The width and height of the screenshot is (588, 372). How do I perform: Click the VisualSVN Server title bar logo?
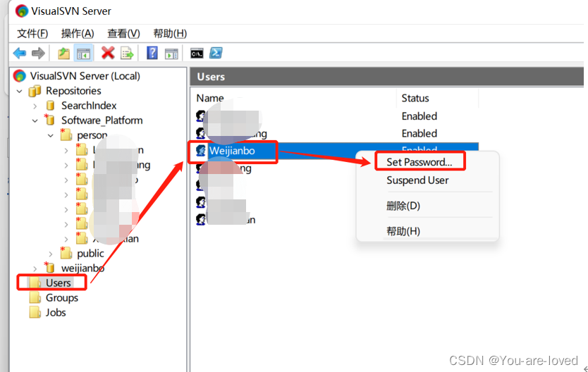tap(21, 11)
